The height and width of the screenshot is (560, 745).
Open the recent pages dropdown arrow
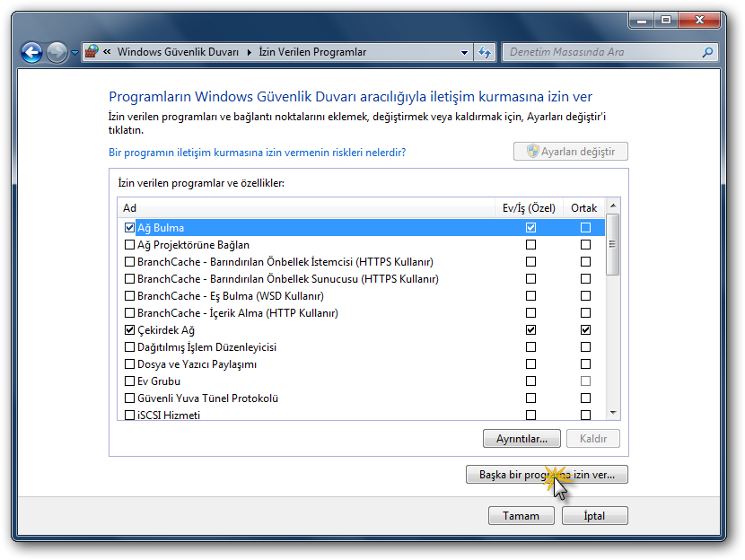[x=74, y=53]
